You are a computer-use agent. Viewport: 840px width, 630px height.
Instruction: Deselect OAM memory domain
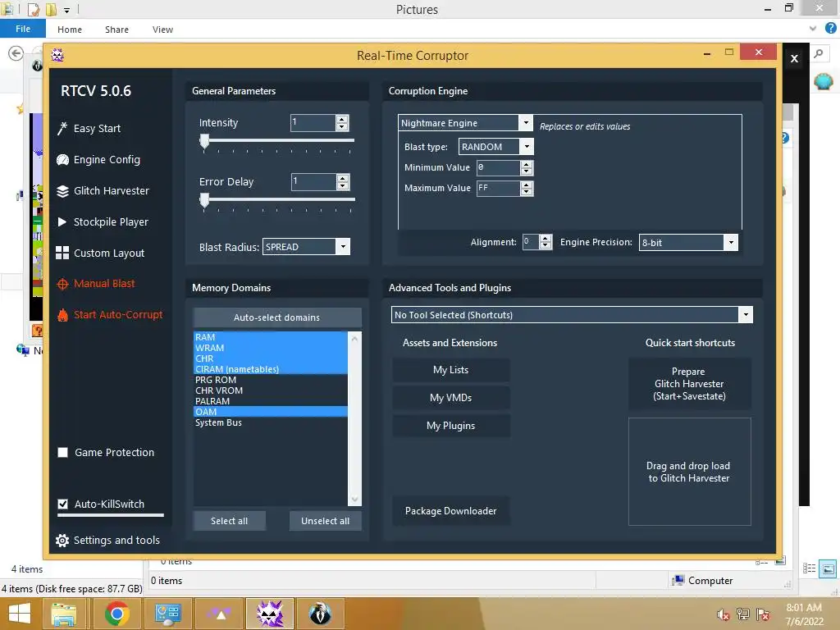271,412
